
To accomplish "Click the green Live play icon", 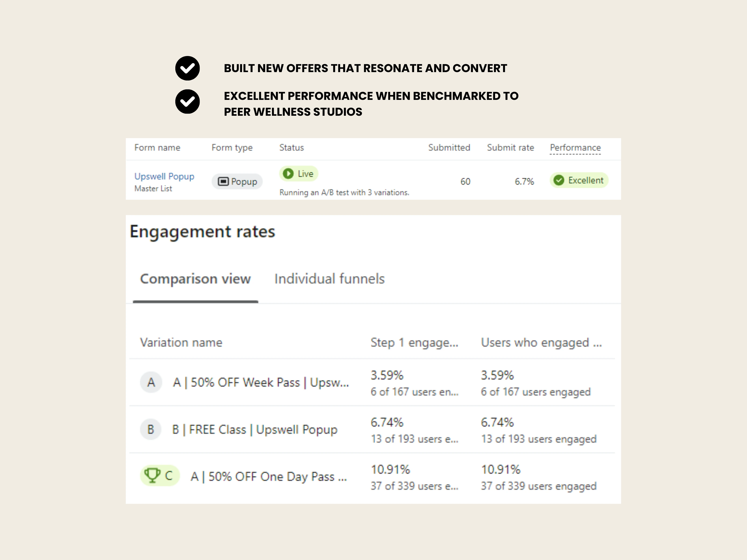I will tap(288, 174).
